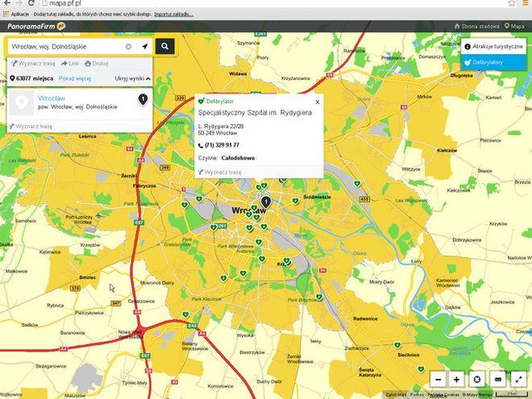
Task: Switch map to fullscreen
Action: tap(519, 380)
